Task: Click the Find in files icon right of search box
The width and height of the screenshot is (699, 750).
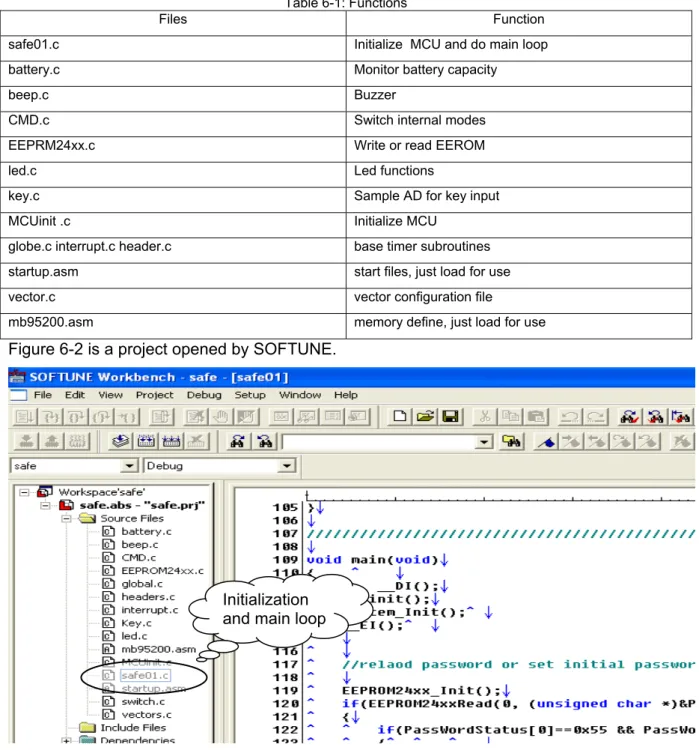Action: pos(512,441)
